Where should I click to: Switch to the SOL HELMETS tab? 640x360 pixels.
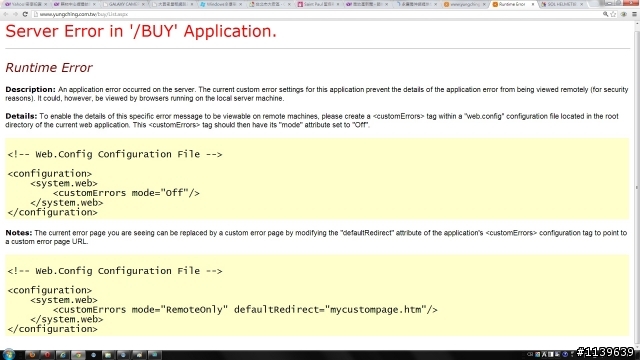[x=562, y=4]
